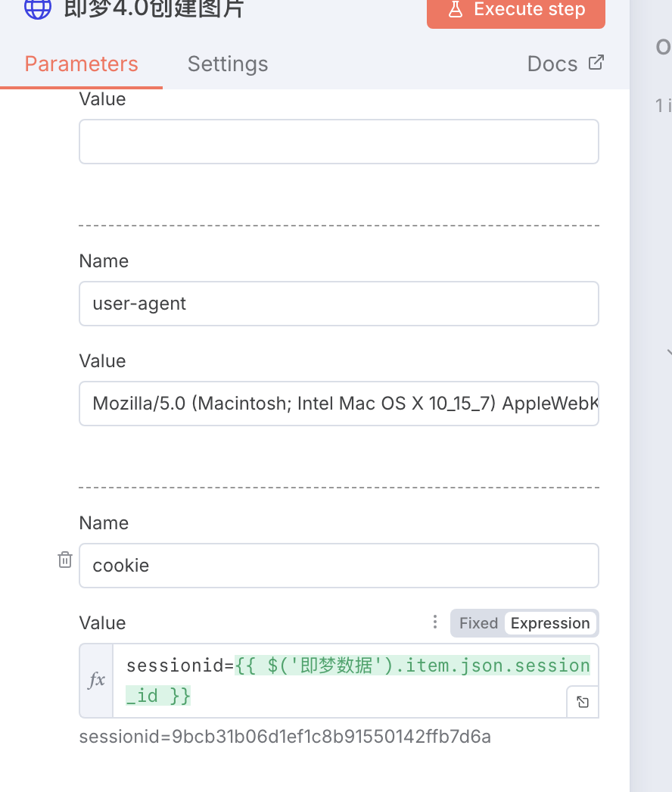Expand the chevron on the right panel edge

coord(669,352)
